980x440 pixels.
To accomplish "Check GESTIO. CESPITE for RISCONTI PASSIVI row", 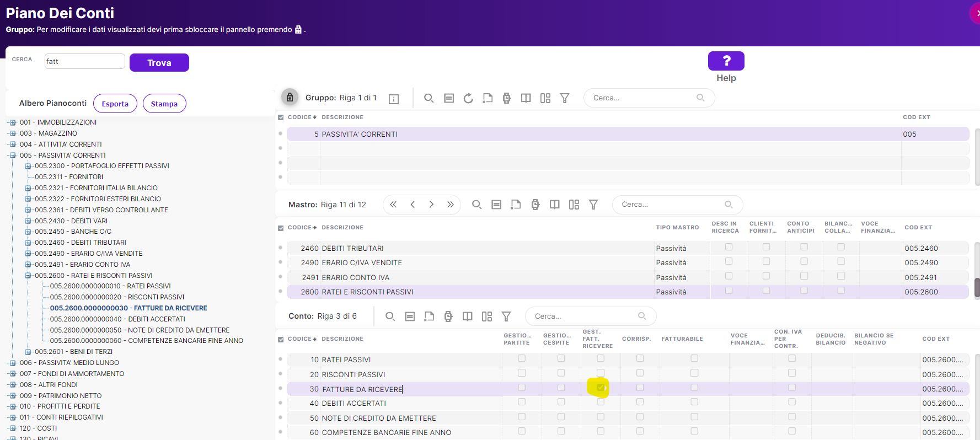I will click(561, 373).
